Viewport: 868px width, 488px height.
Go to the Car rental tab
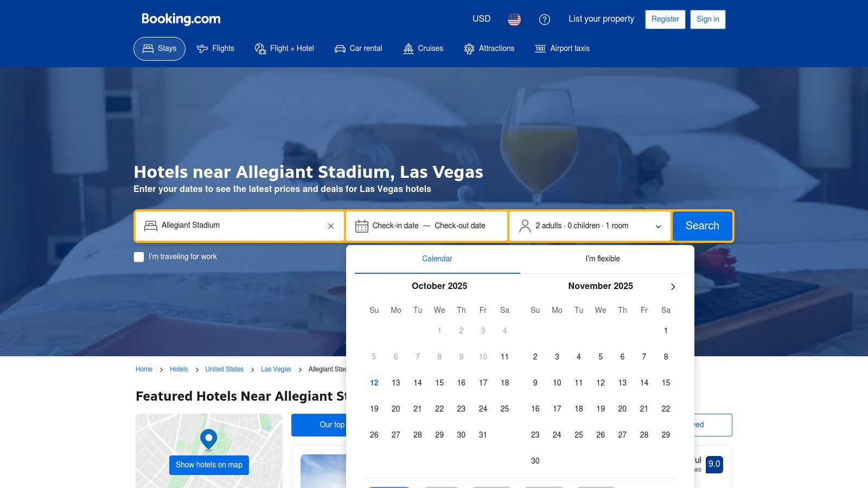(358, 49)
